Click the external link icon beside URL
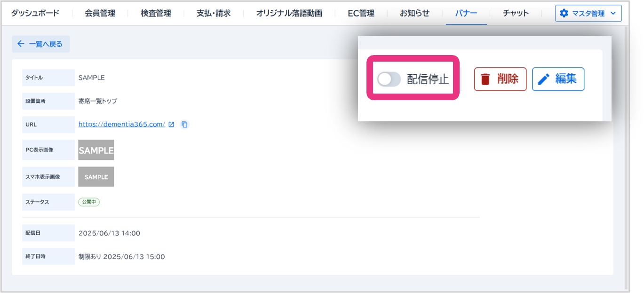This screenshot has width=644, height=293. coord(171,125)
